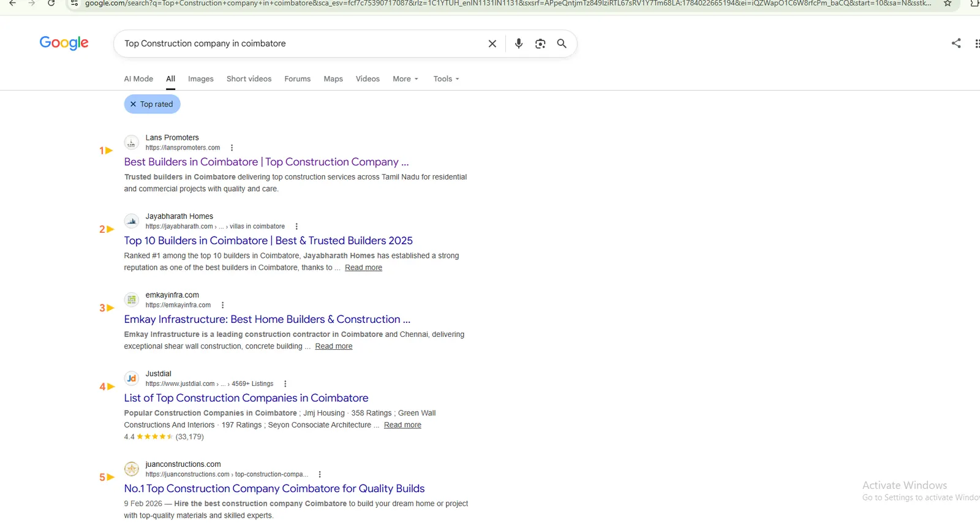Open AI Mode tab
Screen dimensions: 980x525
(138, 79)
